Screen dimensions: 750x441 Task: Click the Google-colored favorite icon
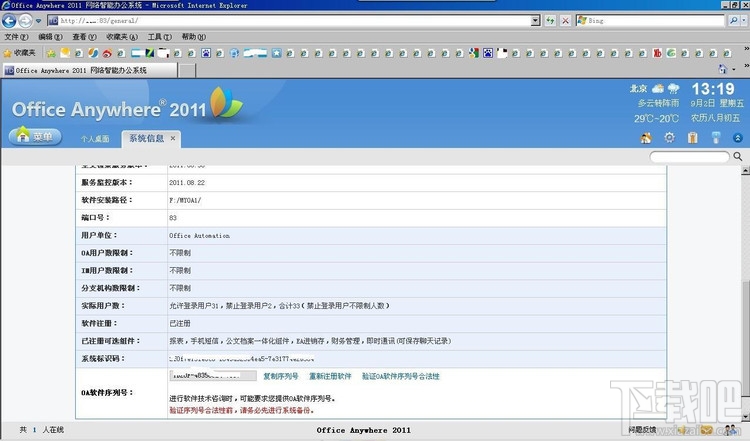click(x=474, y=53)
